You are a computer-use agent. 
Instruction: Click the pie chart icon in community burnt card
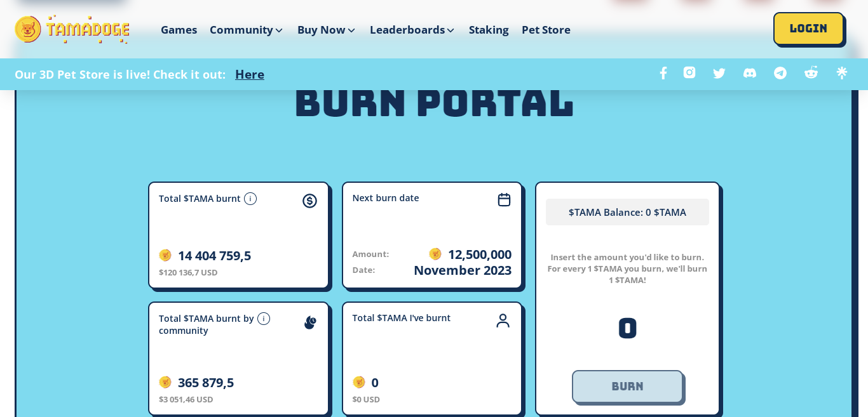click(310, 322)
